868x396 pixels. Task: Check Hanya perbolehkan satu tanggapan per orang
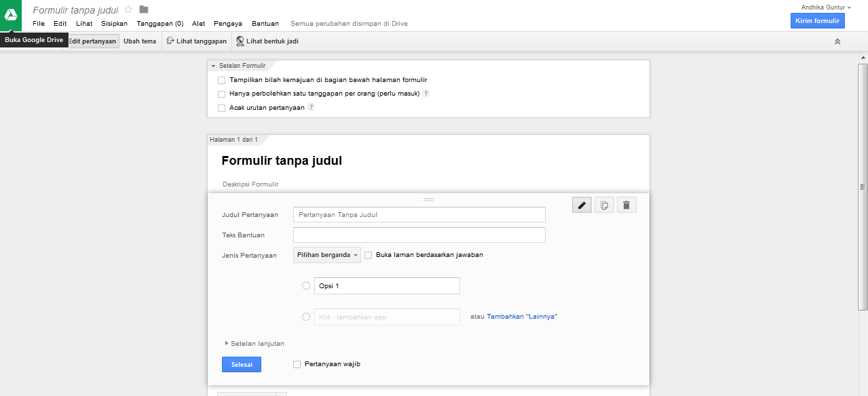(221, 94)
